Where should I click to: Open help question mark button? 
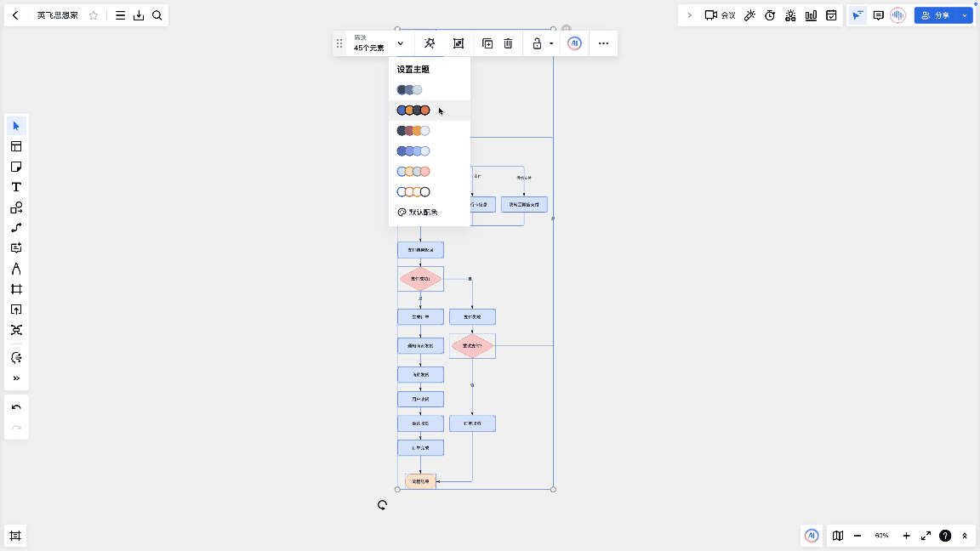945,536
